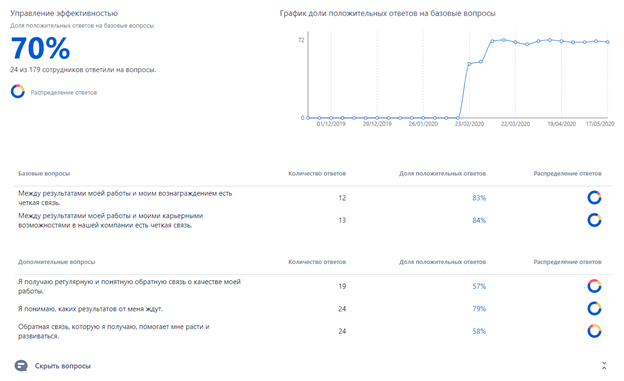
Task: Click the chat bubble icon beside Скрыть вопросы
Action: point(21,365)
